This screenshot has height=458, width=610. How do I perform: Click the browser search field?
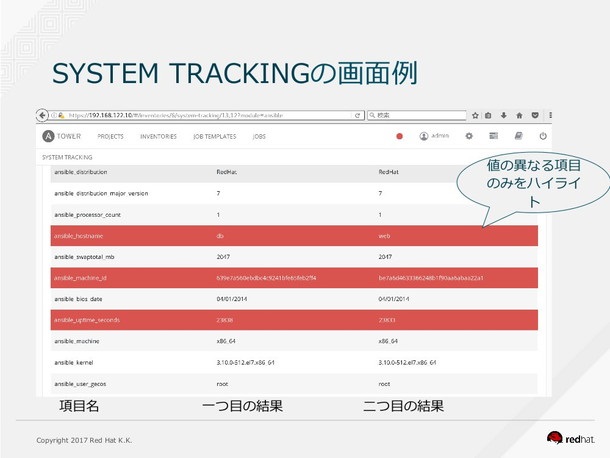click(417, 115)
